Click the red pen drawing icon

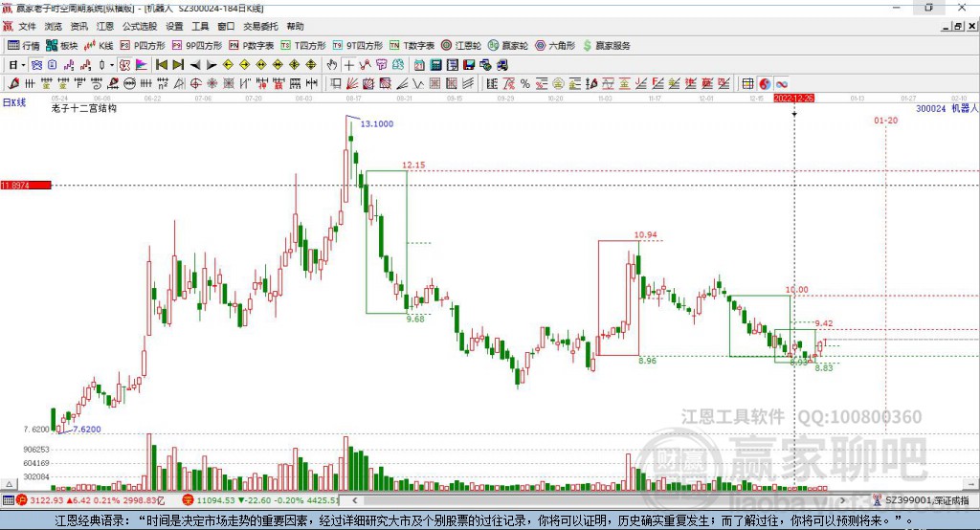(x=13, y=84)
